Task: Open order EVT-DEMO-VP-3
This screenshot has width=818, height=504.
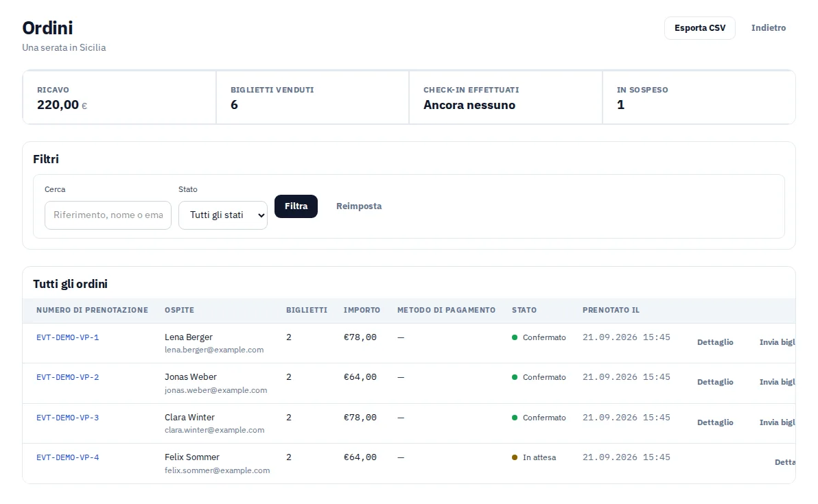Action: click(68, 418)
